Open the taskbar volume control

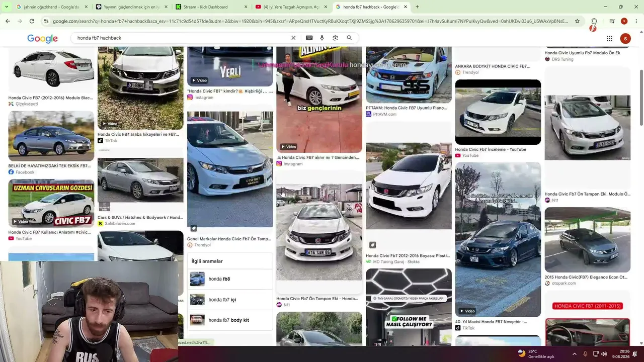[604, 354]
